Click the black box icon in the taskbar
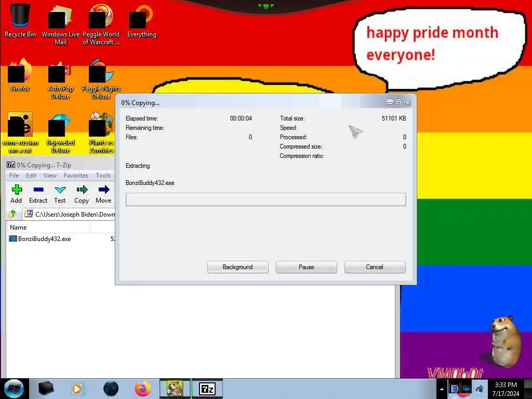Viewport: 532px width, 399px height. [x=46, y=389]
